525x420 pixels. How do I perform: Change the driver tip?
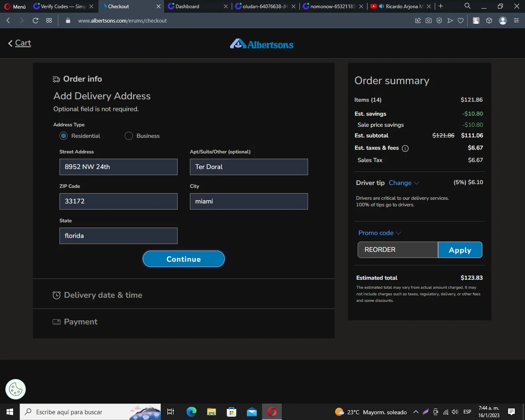coord(404,183)
